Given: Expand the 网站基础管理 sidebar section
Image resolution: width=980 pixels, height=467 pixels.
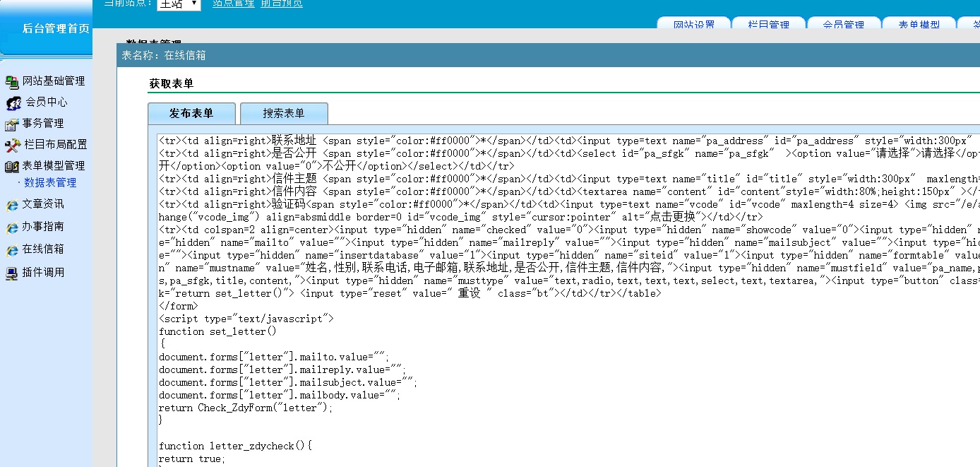Looking at the screenshot, I should pyautogui.click(x=54, y=81).
